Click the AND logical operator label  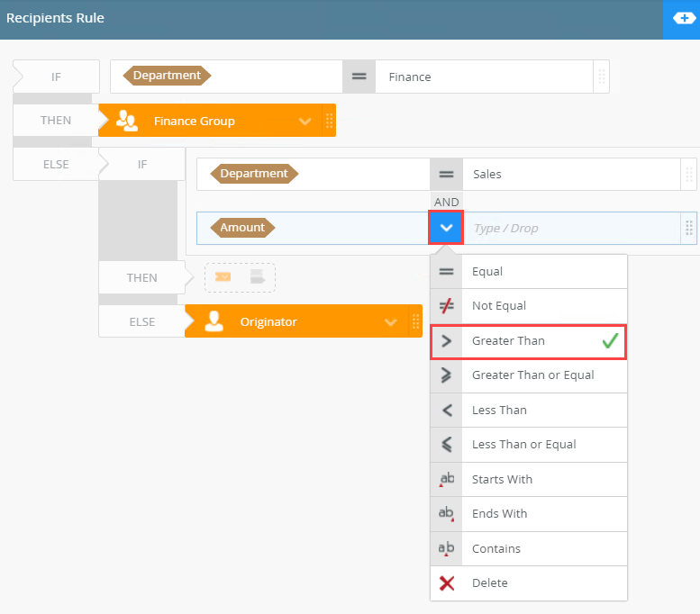click(x=447, y=202)
